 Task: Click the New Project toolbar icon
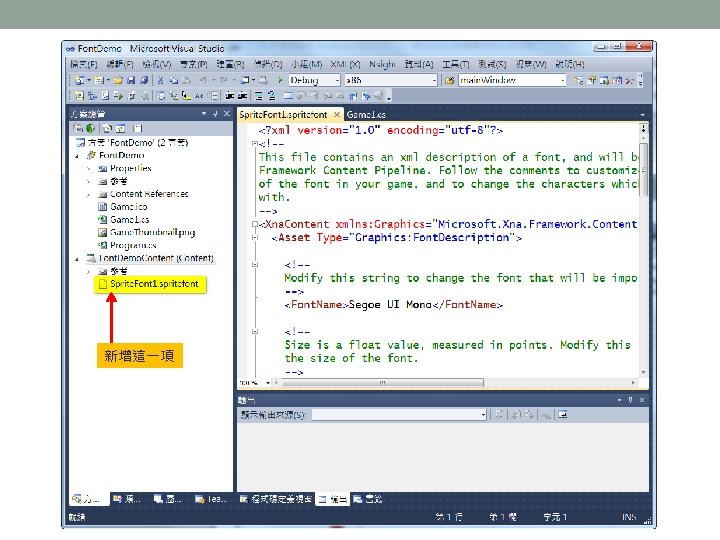point(79,80)
